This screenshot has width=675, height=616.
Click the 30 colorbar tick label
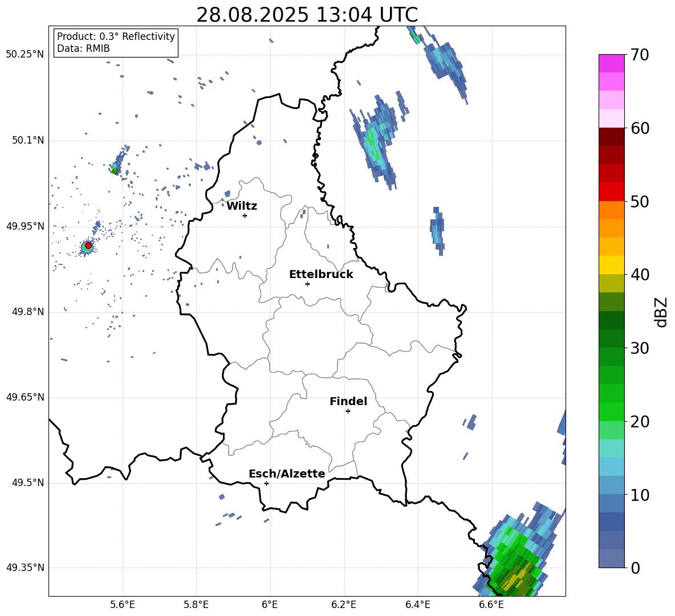[640, 348]
